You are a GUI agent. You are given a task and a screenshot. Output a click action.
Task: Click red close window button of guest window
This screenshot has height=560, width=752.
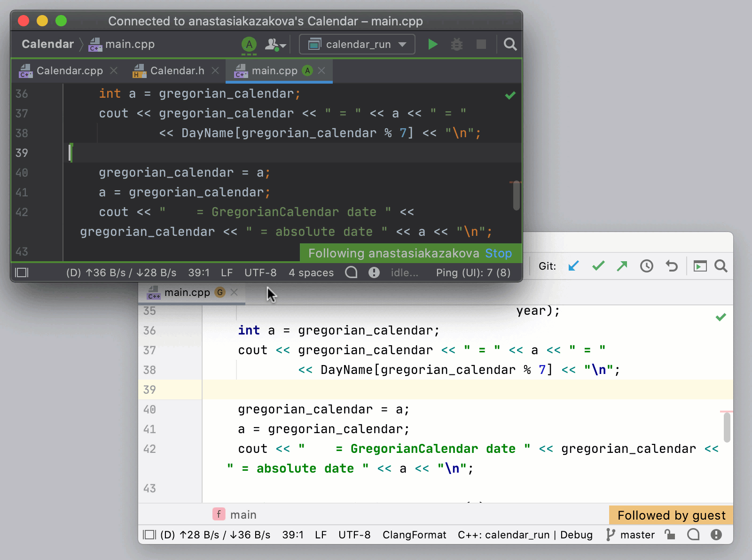click(x=23, y=21)
